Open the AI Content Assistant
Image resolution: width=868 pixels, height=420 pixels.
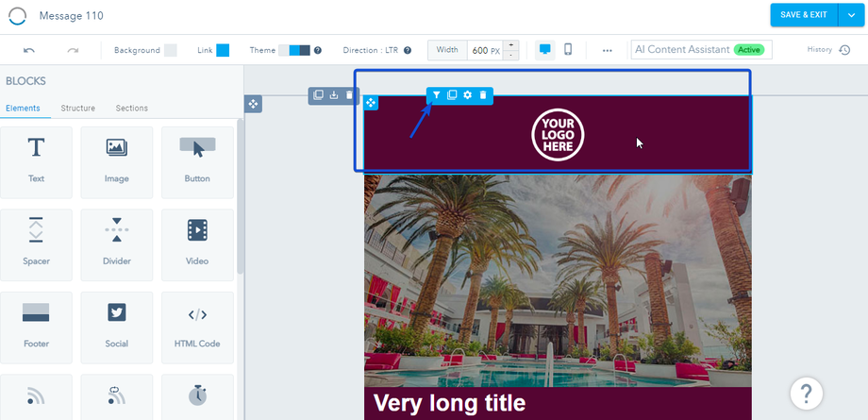pos(701,50)
